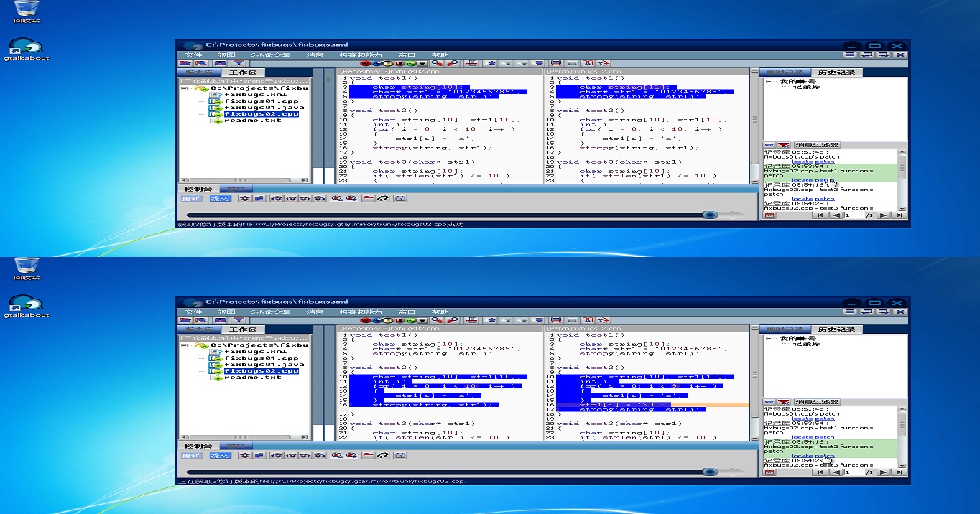Click red flag console icon in lower window
The height and width of the screenshot is (514, 980).
[368, 456]
